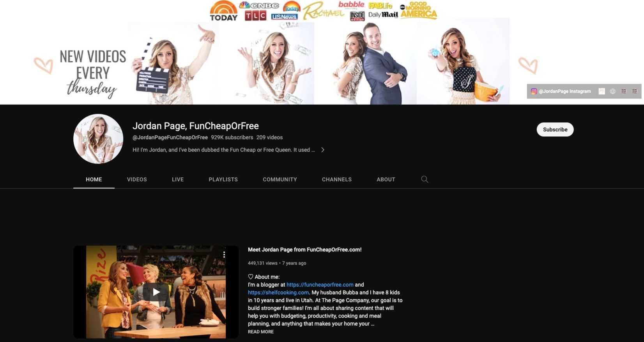View the Channels tab
Image resolution: width=644 pixels, height=342 pixels.
[x=336, y=179]
